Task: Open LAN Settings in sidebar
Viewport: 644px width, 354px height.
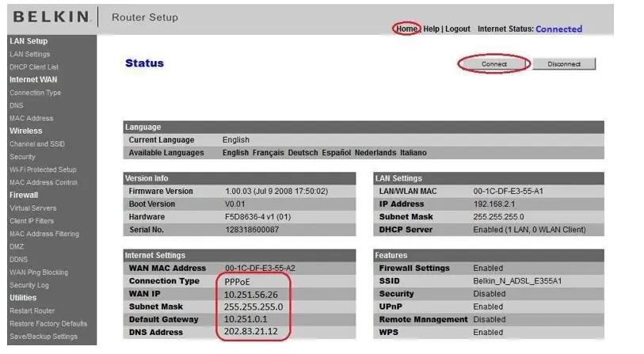Action: (29, 54)
